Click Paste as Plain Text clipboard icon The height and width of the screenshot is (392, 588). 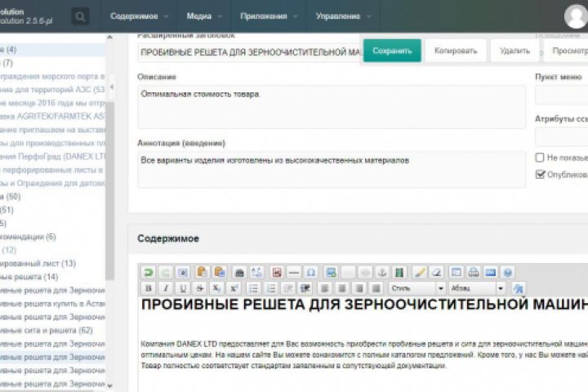[202, 272]
